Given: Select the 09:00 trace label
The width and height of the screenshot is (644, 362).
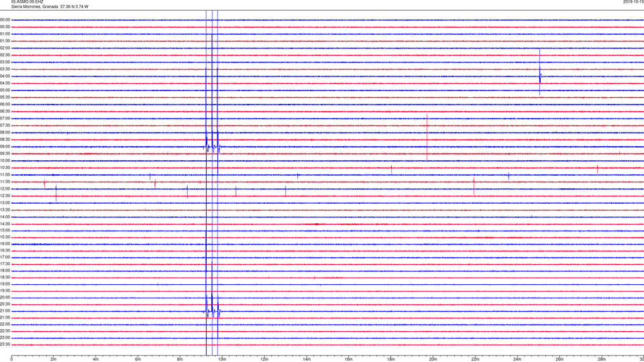Looking at the screenshot, I should (5, 147).
